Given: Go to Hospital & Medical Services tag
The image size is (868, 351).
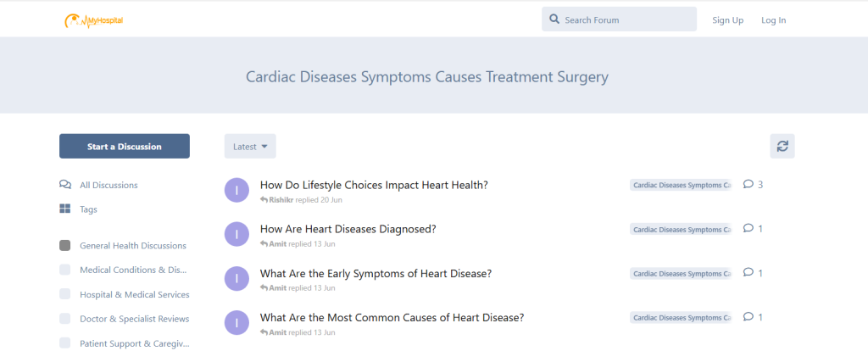Looking at the screenshot, I should click(x=134, y=294).
